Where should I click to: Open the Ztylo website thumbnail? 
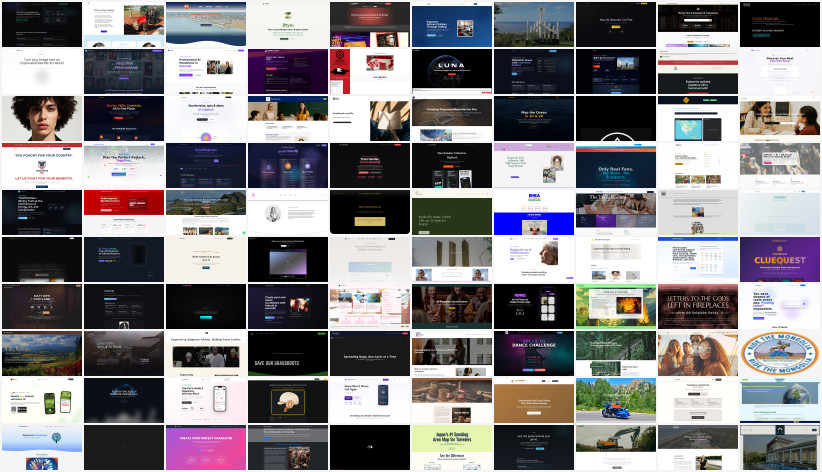288,25
